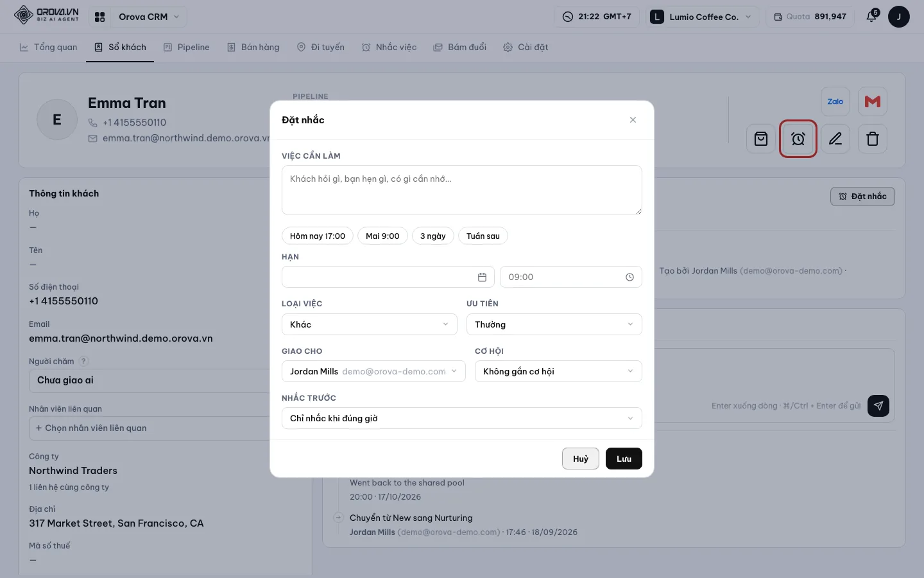
Task: Click the app grid icon beside Orova CRM
Action: click(x=99, y=17)
